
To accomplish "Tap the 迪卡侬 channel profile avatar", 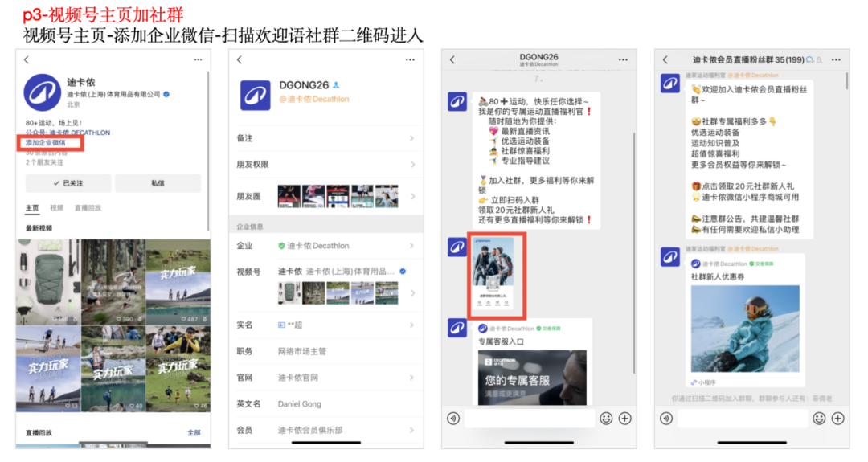I will pos(42,92).
